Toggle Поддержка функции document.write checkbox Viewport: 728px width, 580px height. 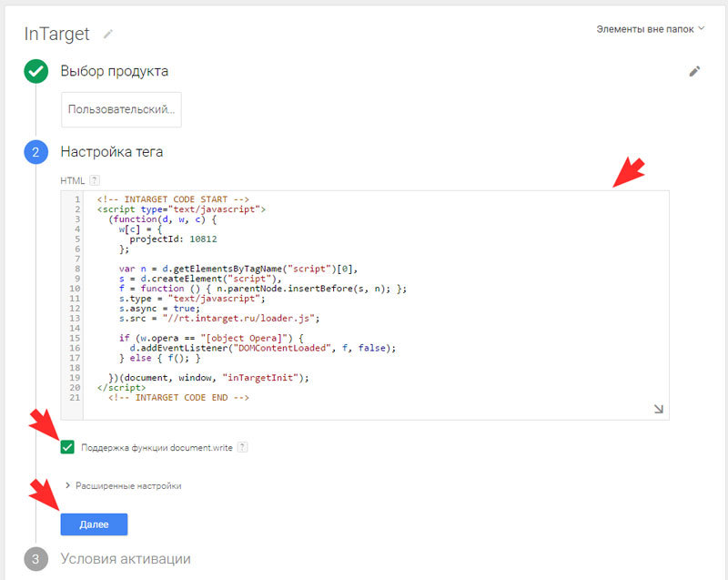point(67,447)
